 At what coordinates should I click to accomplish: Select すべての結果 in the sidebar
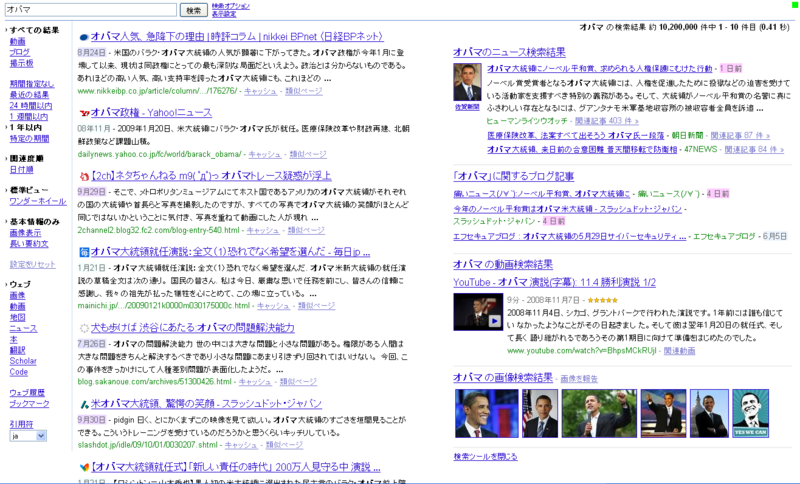[x=34, y=30]
